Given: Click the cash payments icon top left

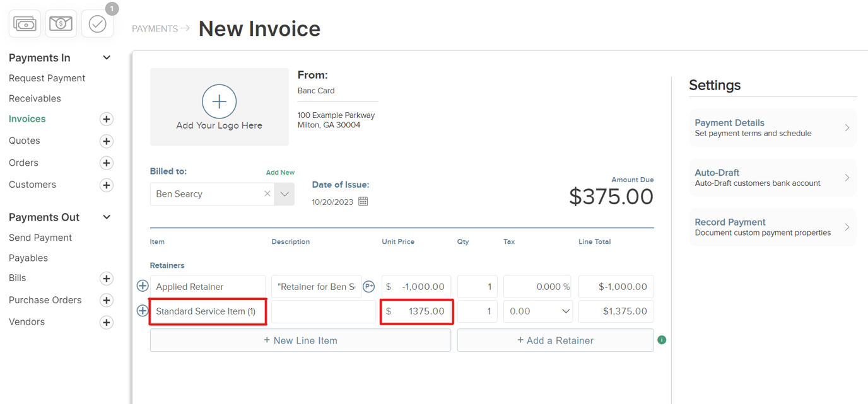Looking at the screenshot, I should [x=24, y=23].
